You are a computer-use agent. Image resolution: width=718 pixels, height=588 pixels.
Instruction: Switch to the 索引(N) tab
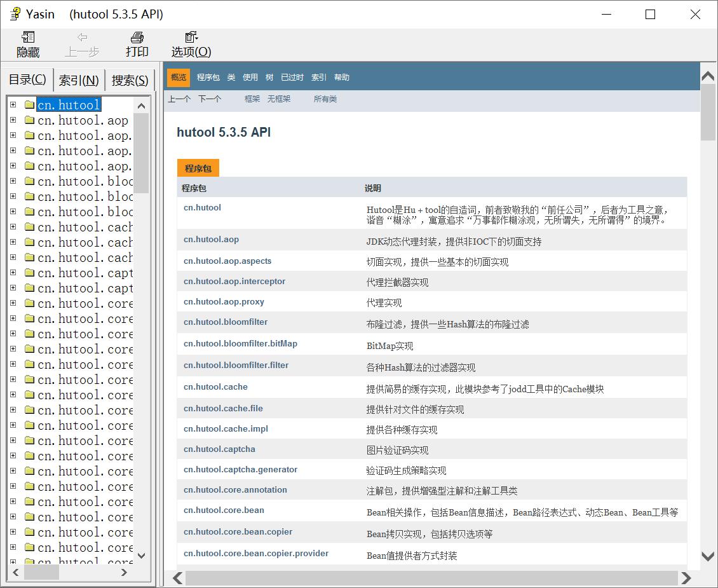coord(79,81)
